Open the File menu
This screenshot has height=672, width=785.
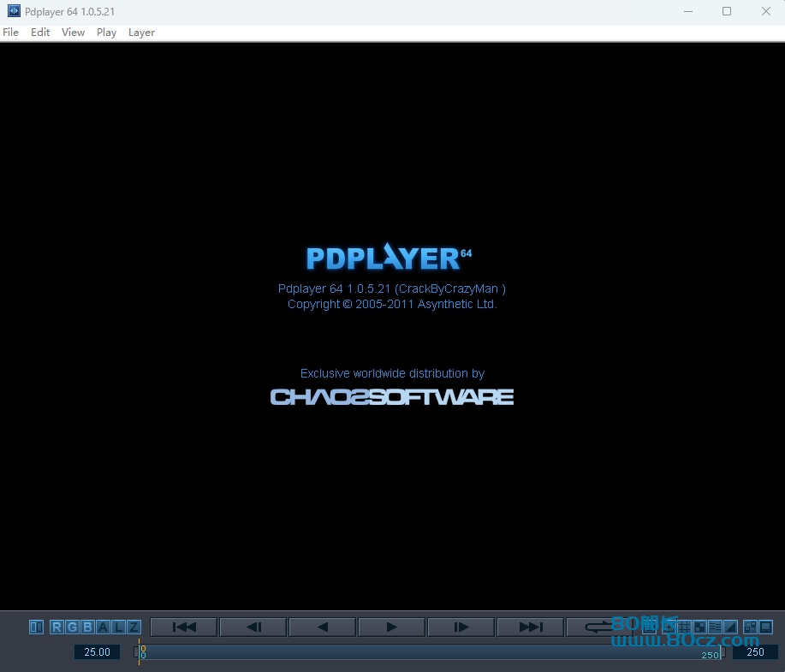[10, 33]
